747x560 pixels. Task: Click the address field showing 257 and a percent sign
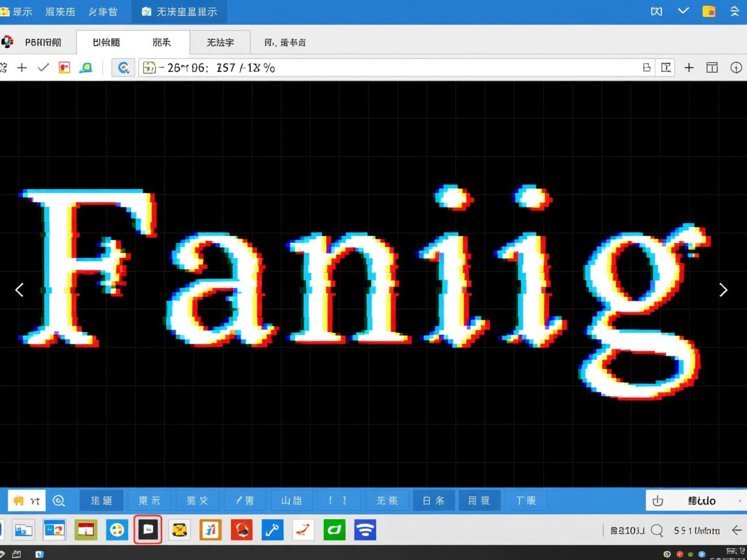[389, 67]
